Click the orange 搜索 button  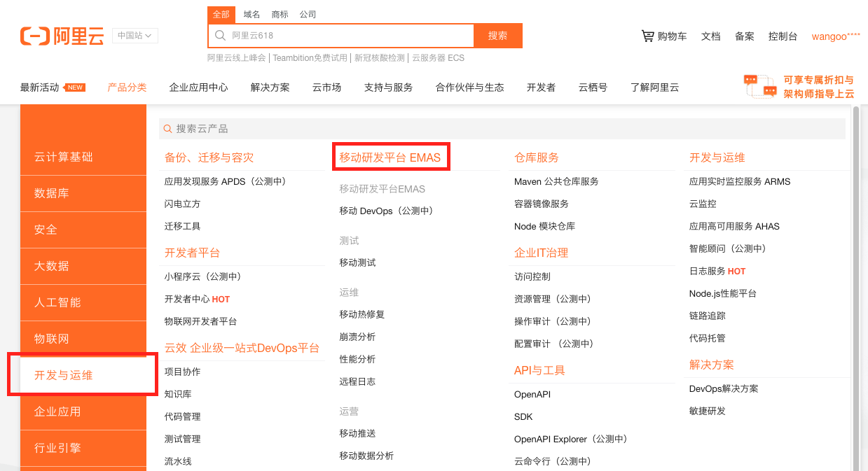498,36
